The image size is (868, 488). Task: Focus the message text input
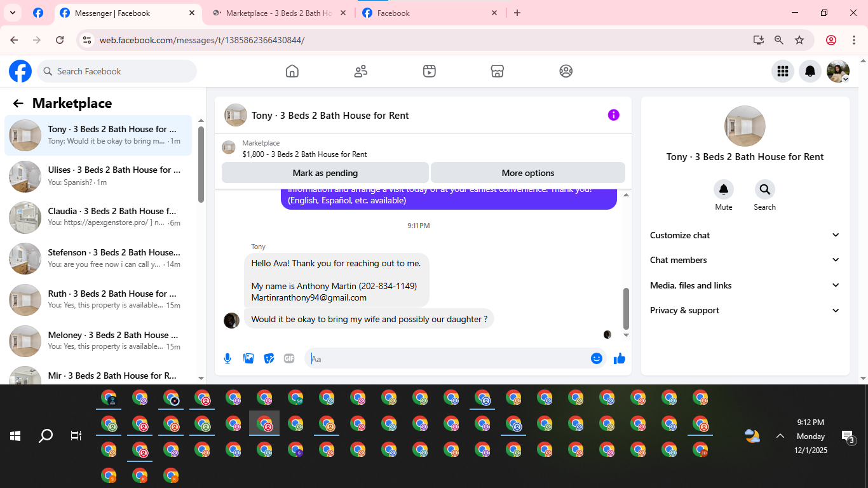tap(449, 358)
